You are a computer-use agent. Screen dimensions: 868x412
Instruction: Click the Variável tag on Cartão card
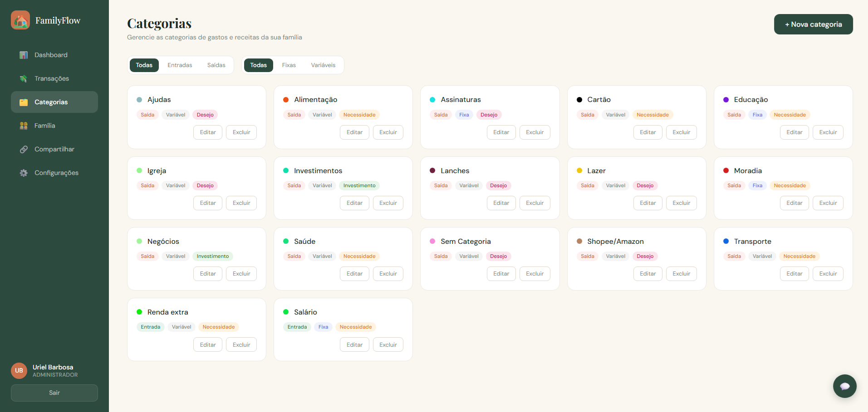[x=616, y=115]
